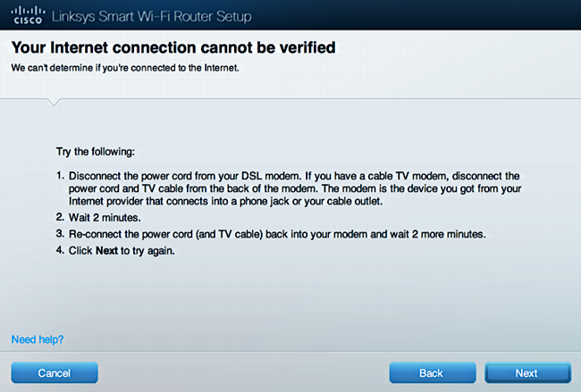Image resolution: width=581 pixels, height=392 pixels.
Task: Click step 1 about disconnecting the power cord
Action: click(295, 188)
